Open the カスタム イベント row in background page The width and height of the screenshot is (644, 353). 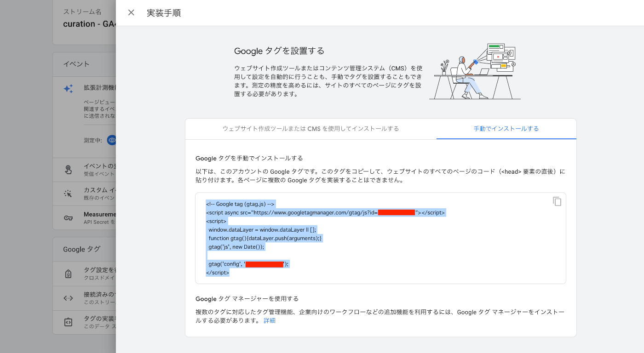(84, 194)
